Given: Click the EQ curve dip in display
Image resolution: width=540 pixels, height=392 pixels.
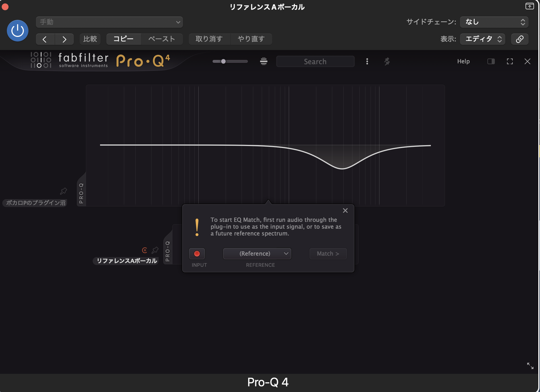Looking at the screenshot, I should [342, 168].
